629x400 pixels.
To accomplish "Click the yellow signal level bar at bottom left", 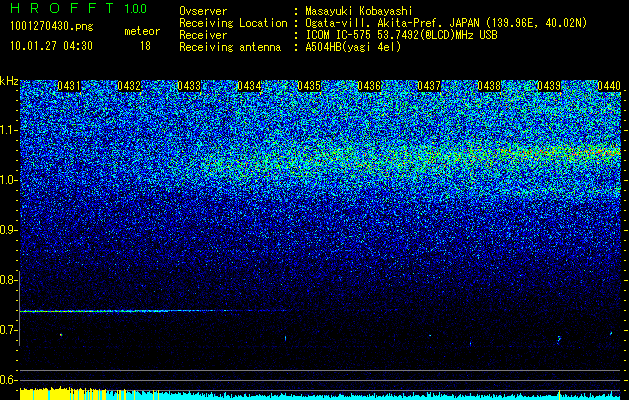I will click(x=63, y=394).
